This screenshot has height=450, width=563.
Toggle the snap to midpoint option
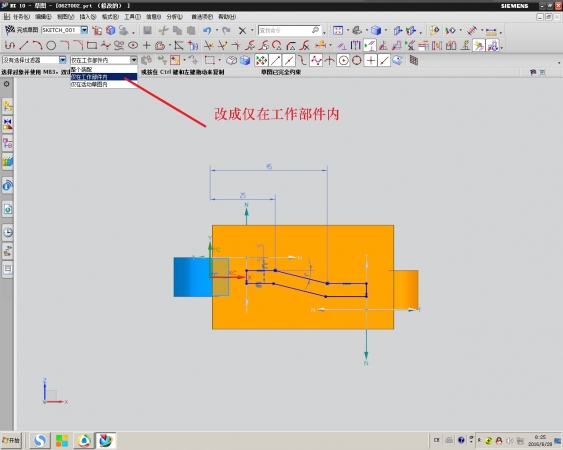pyautogui.click(x=289, y=61)
